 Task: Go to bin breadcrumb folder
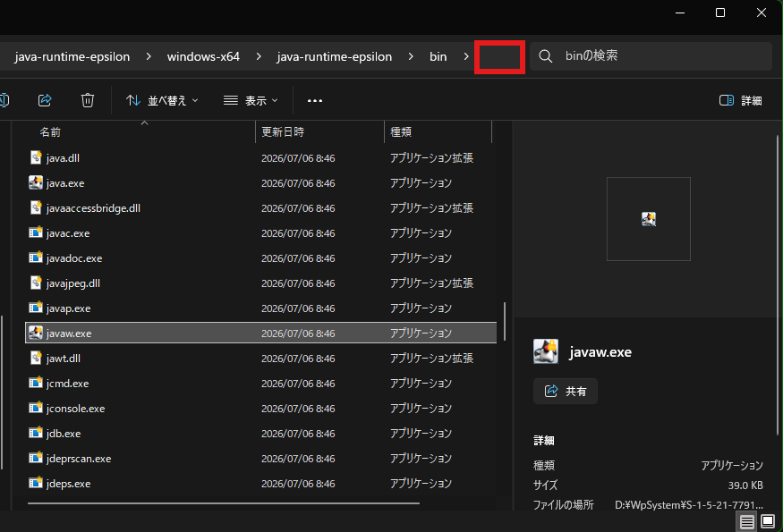(x=438, y=56)
